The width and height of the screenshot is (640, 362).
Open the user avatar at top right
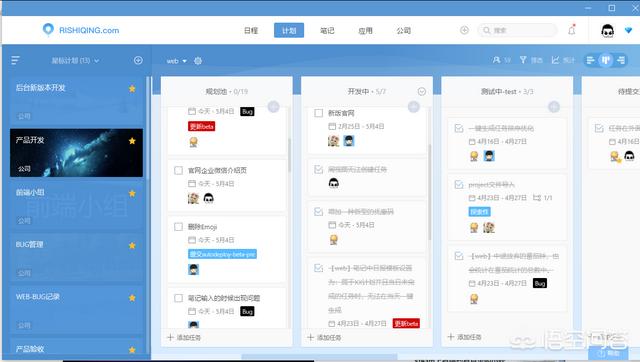tap(607, 31)
